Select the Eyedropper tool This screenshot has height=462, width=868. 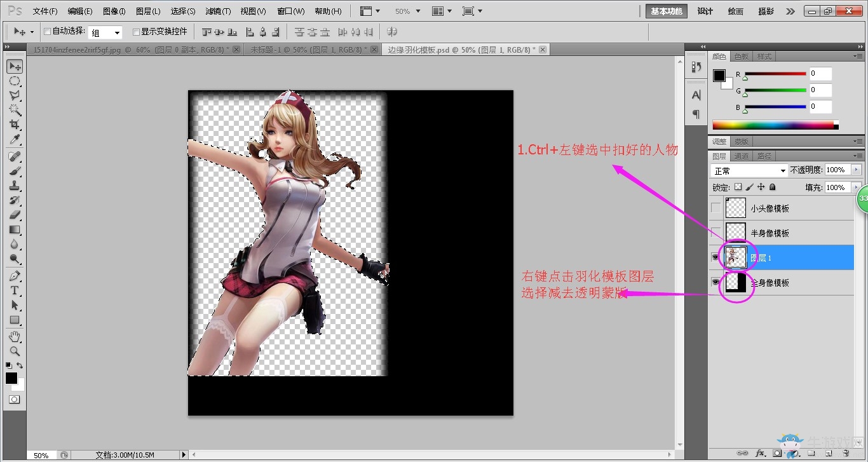point(14,139)
